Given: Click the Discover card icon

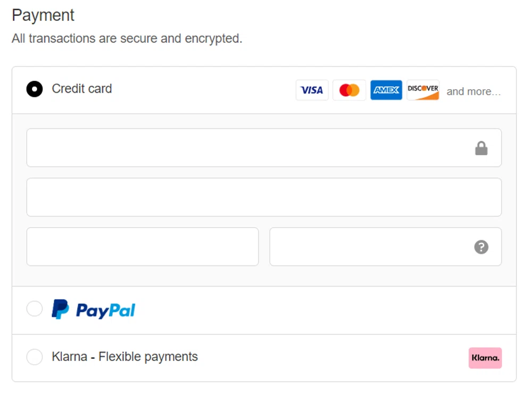Looking at the screenshot, I should pyautogui.click(x=422, y=89).
